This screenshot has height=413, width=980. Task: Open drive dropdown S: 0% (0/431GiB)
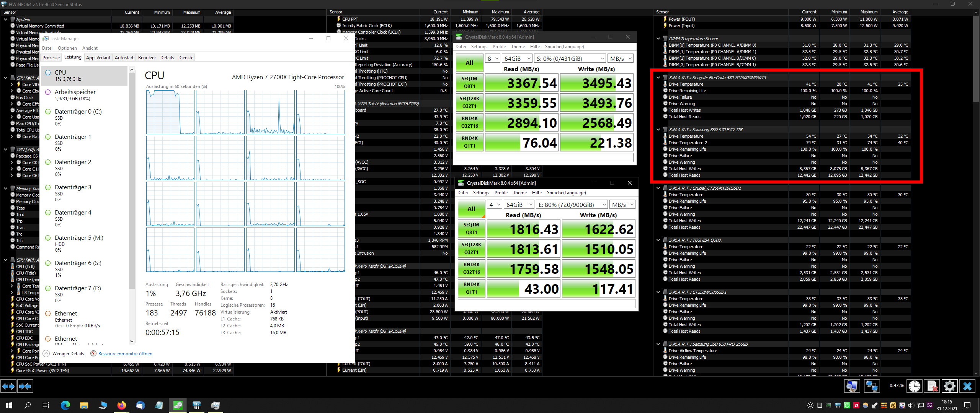pos(570,59)
